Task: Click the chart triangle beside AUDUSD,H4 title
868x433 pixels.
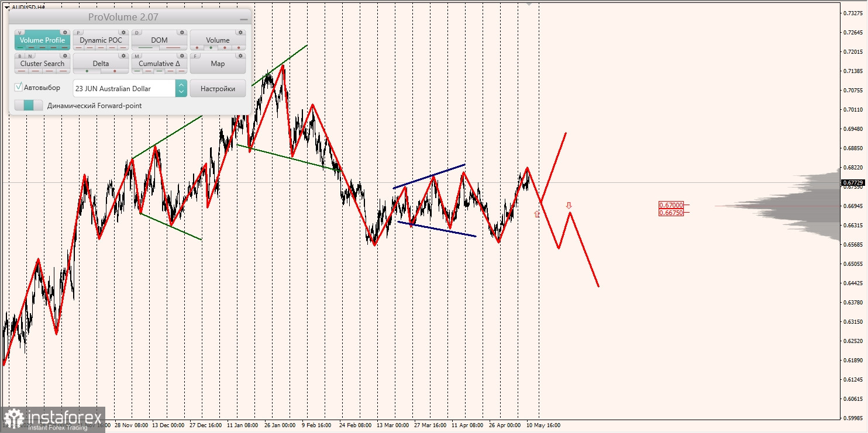Action: (x=6, y=8)
